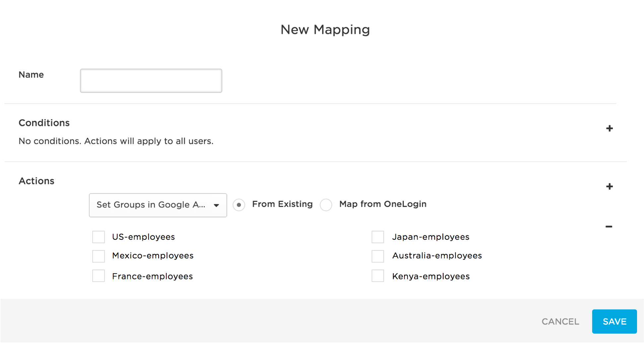Click inside the Name input field
This screenshot has height=343, width=644.
tap(151, 80)
